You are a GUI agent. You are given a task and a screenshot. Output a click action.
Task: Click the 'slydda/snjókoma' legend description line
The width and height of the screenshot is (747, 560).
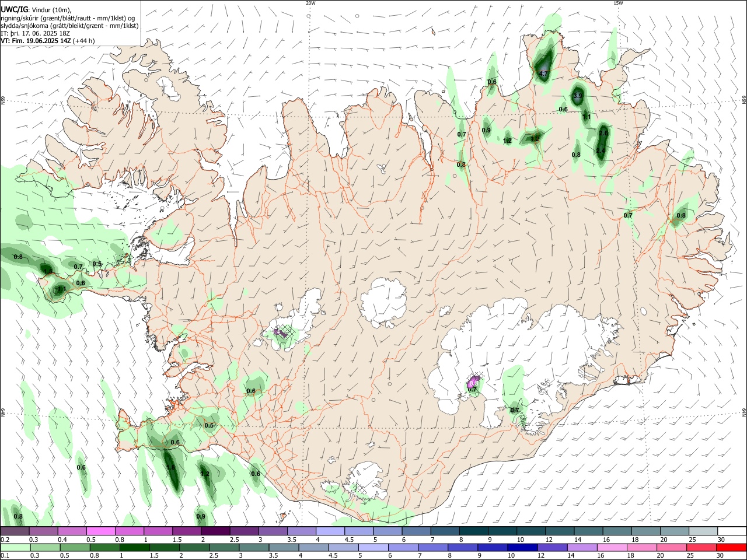pyautogui.click(x=69, y=26)
